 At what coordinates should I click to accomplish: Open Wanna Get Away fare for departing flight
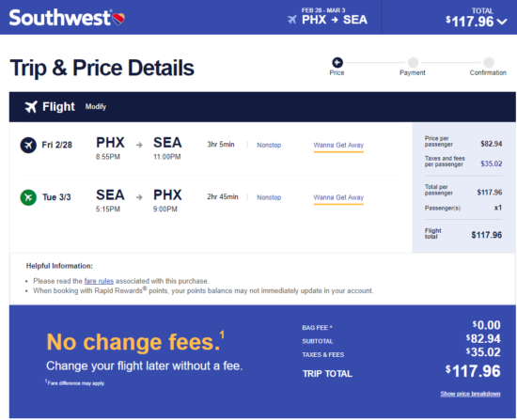[338, 145]
